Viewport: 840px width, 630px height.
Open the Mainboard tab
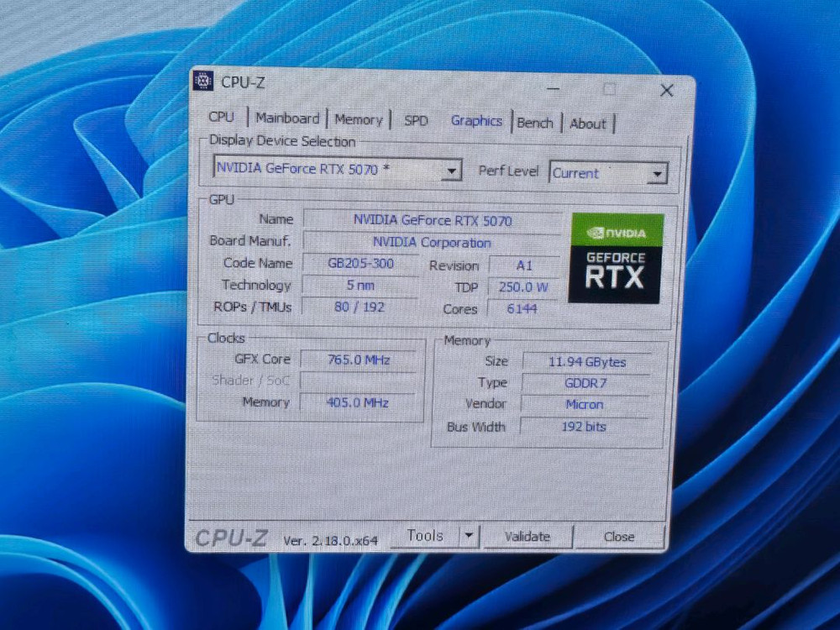click(287, 118)
